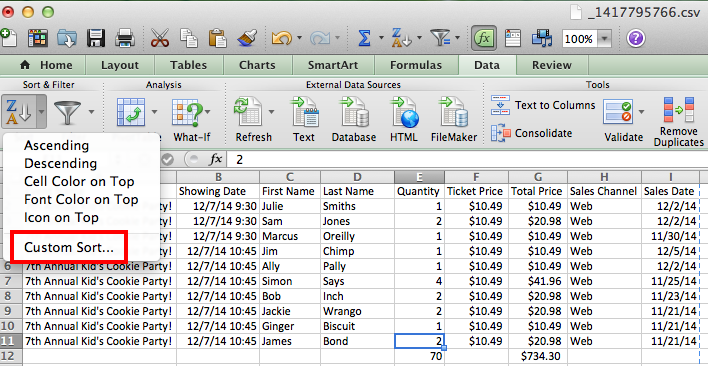Image resolution: width=708 pixels, height=366 pixels.
Task: Switch to the SmartArt tab
Action: point(333,65)
